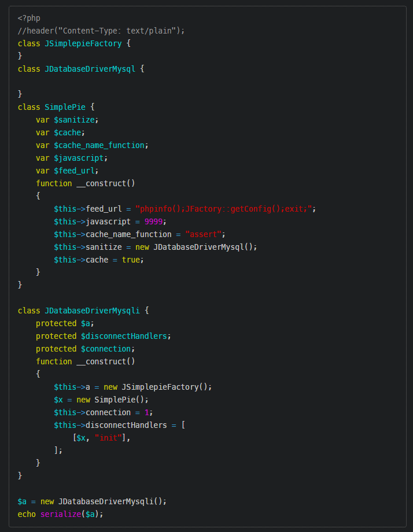
Task: Place cursor on var $sanitize declaration
Action: [x=67, y=120]
